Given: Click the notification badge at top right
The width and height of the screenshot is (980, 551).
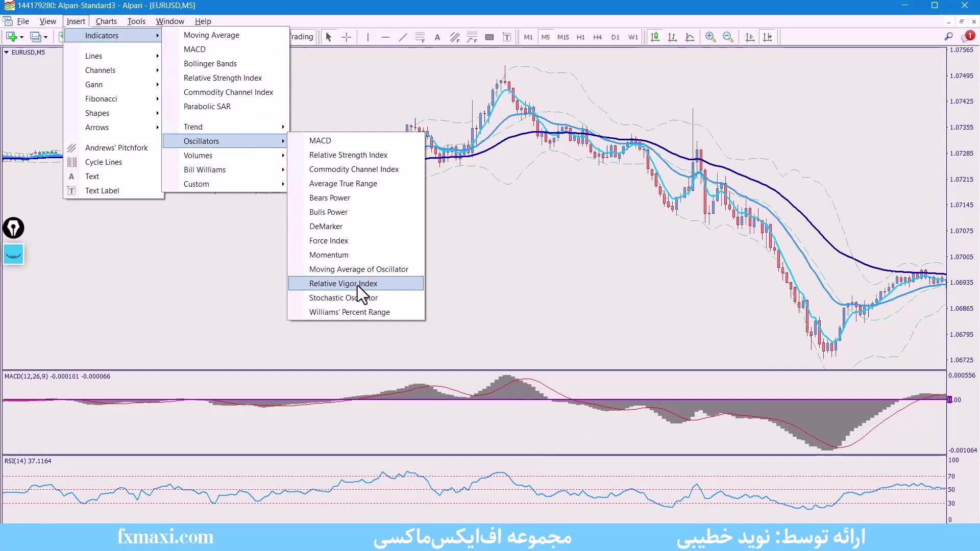Looking at the screenshot, I should 969,36.
